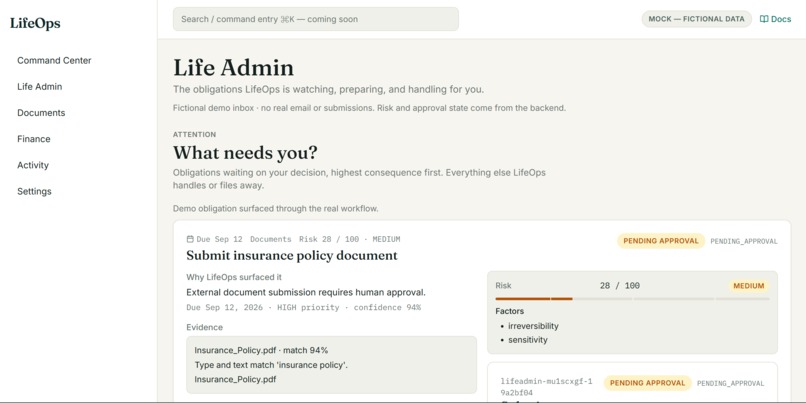The image size is (806, 403).
Task: Open the Documents sidebar section
Action: [41, 113]
